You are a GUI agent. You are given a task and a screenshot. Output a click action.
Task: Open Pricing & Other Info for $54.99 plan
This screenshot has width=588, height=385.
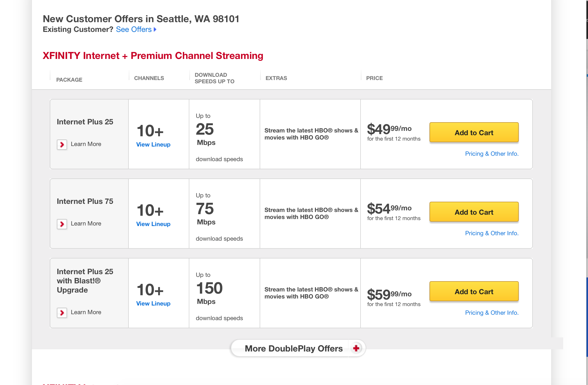tap(492, 233)
